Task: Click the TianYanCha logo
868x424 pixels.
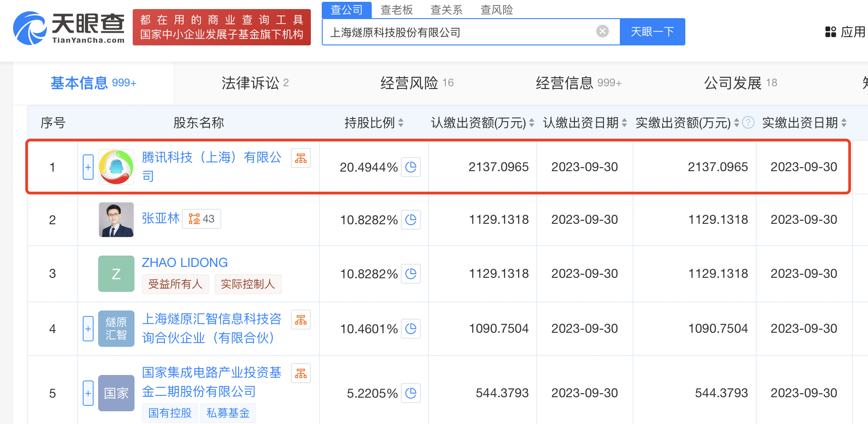Action: pos(69,28)
